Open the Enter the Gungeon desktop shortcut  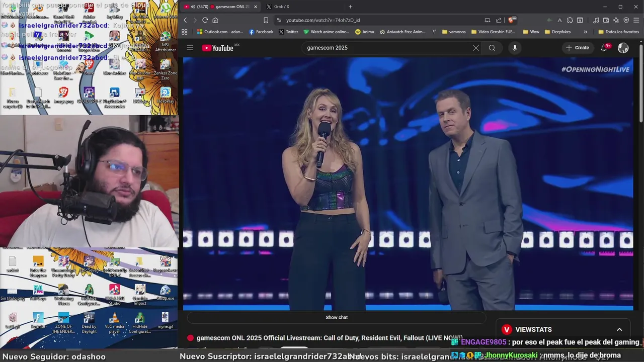(38, 266)
